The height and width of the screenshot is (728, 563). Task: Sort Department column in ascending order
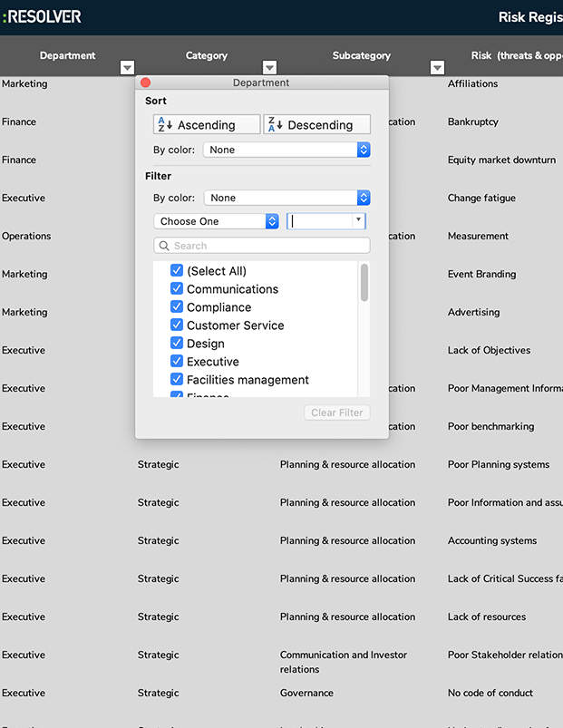207,125
